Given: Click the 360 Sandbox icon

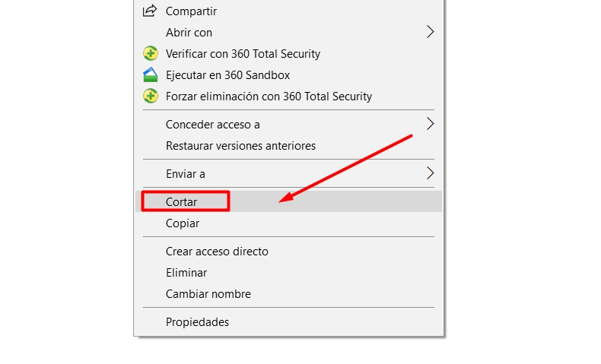Looking at the screenshot, I should (x=151, y=74).
